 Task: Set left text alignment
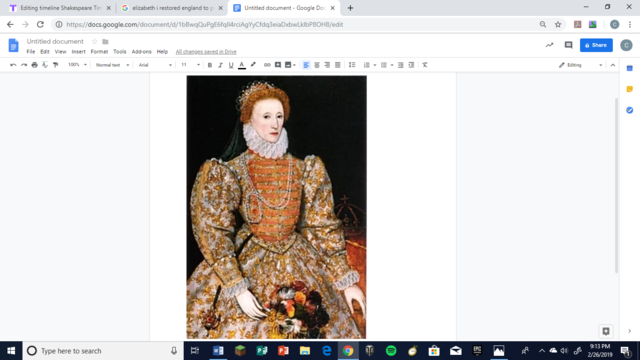coord(306,65)
